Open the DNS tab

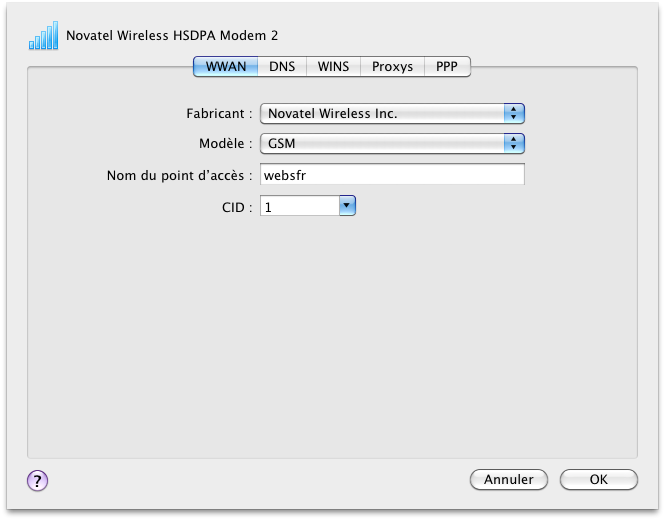click(x=282, y=67)
